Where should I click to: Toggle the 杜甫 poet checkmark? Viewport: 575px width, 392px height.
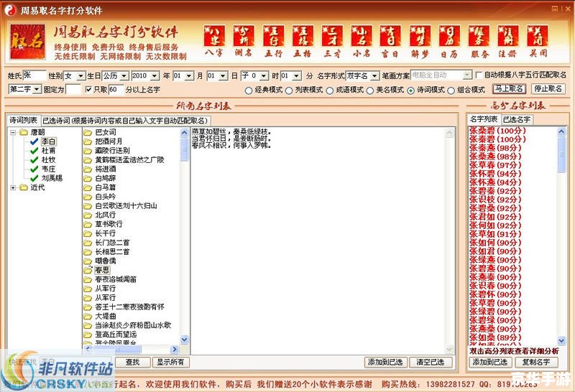point(34,151)
